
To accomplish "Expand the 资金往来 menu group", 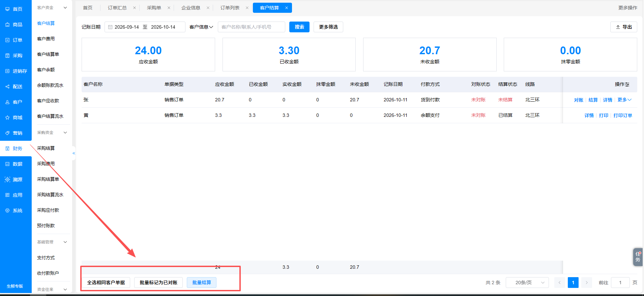I will tap(65, 290).
